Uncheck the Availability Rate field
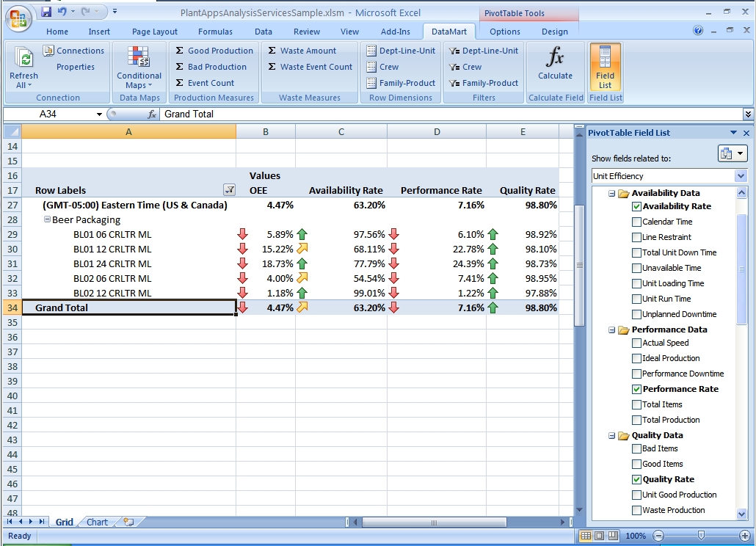The image size is (756, 546). [636, 207]
